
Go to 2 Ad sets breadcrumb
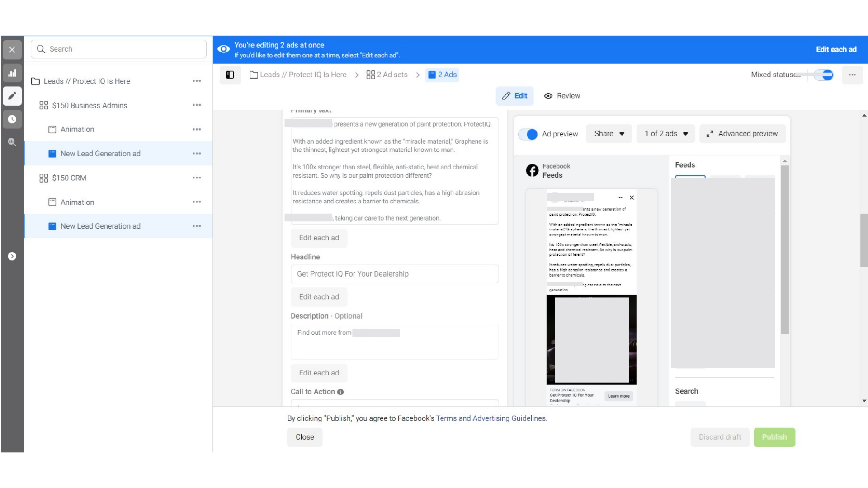tap(387, 75)
